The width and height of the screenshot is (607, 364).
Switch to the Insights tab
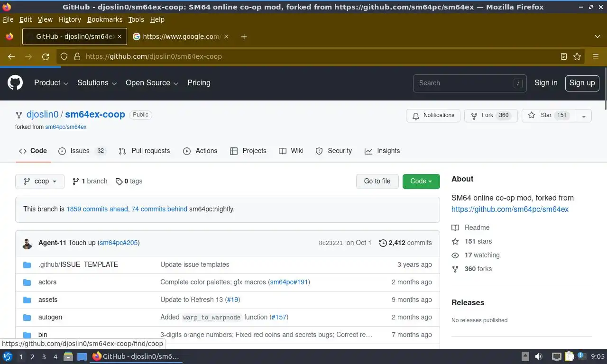[x=382, y=151]
